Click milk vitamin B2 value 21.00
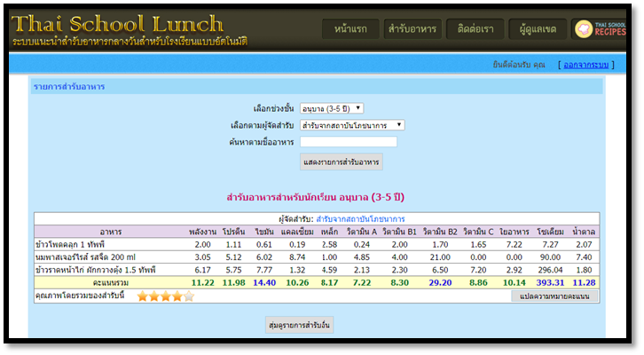The width and height of the screenshot is (644, 355). tap(440, 257)
